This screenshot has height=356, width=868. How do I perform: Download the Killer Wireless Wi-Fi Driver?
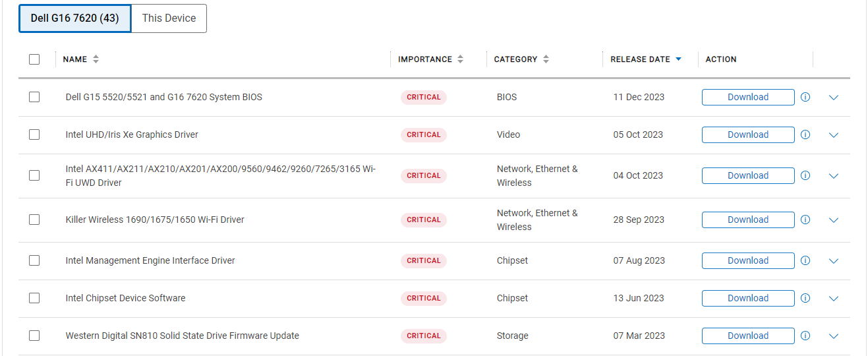tap(748, 220)
